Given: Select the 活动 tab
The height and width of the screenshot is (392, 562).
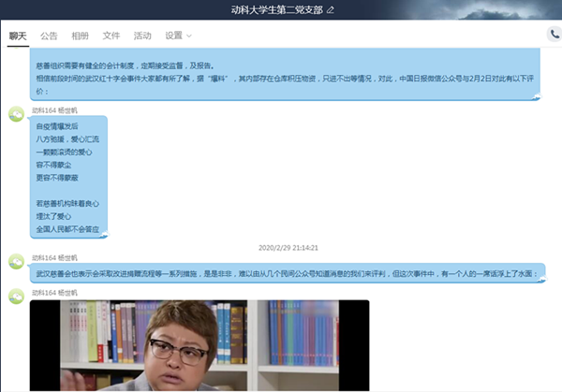Looking at the screenshot, I should click(142, 36).
